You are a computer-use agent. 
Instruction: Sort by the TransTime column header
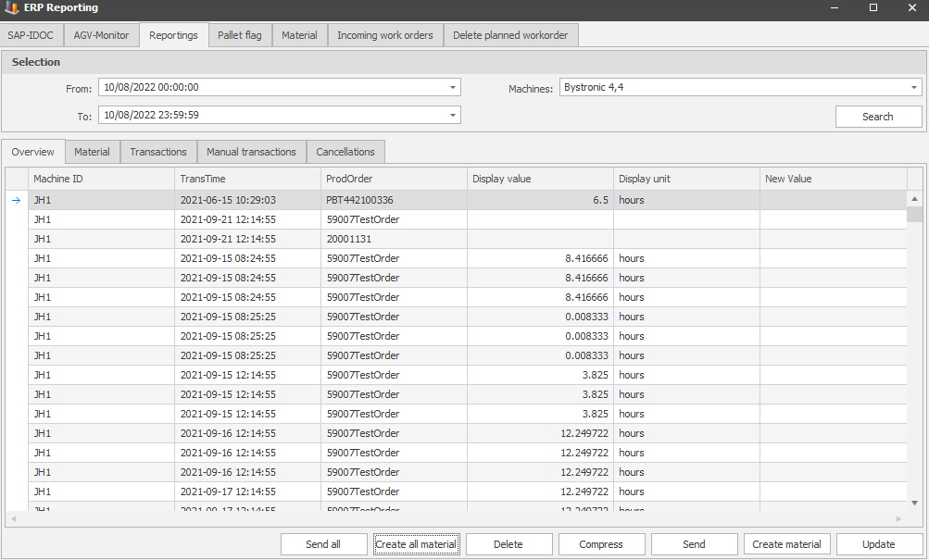246,179
